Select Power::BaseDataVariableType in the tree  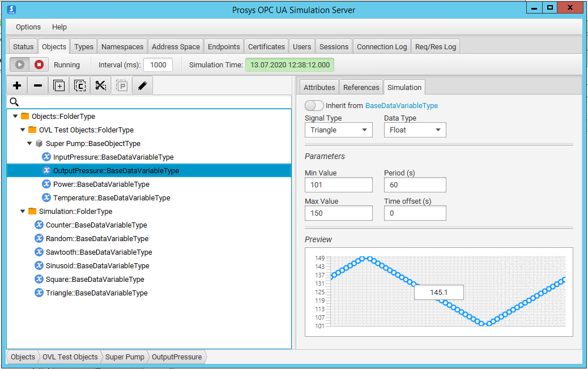(101, 184)
